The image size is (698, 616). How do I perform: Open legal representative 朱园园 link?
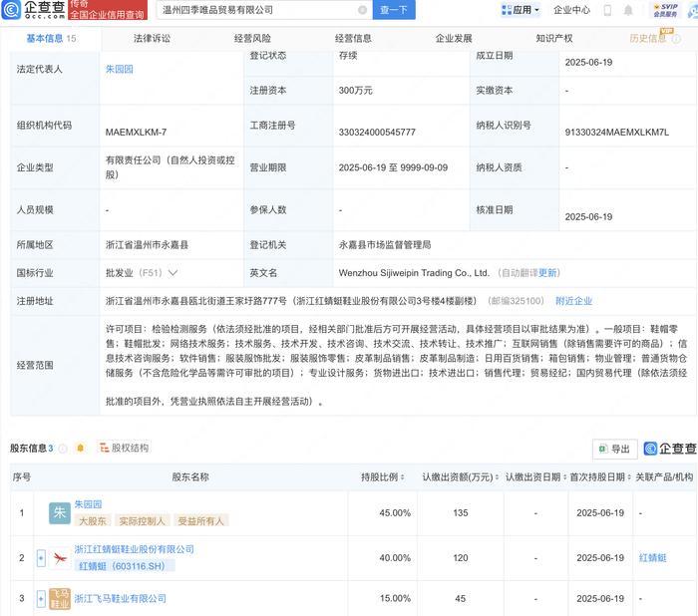[120, 69]
